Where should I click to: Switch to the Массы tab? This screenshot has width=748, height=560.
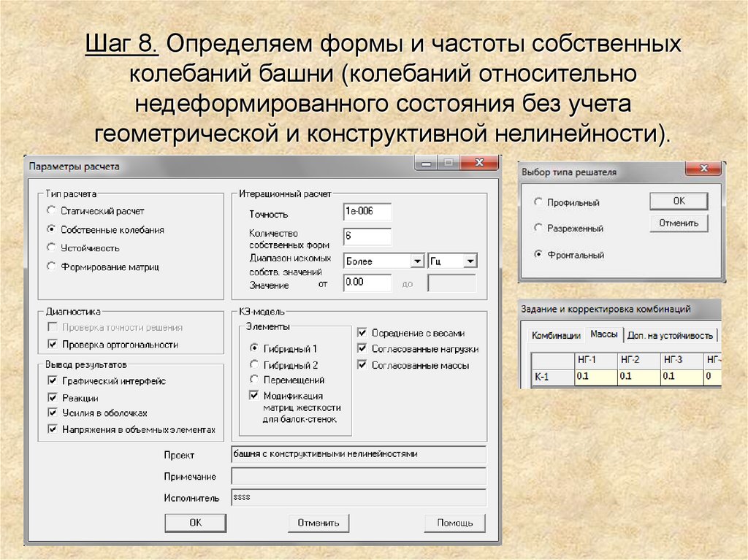click(604, 334)
